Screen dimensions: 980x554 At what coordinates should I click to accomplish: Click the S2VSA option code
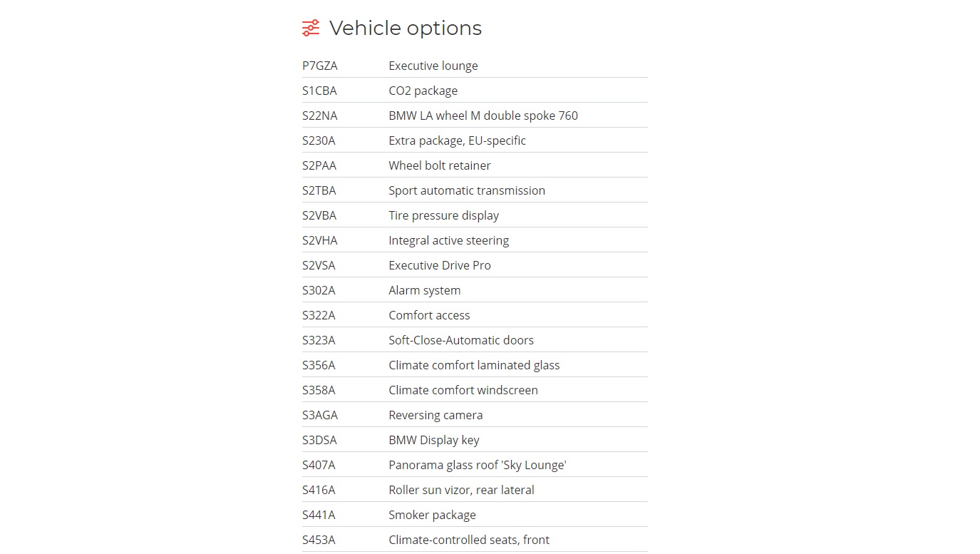(319, 265)
